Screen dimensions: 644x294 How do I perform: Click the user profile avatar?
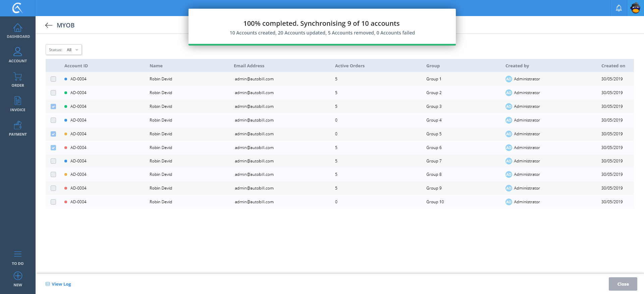point(635,8)
